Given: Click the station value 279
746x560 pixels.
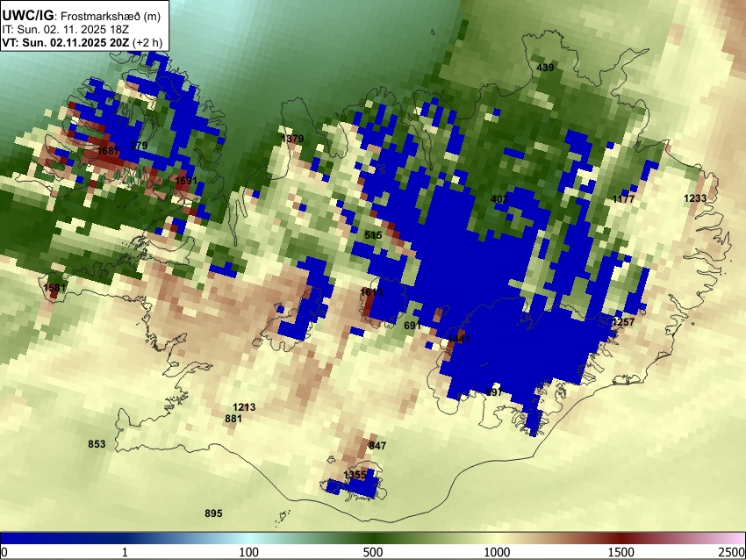Looking at the screenshot, I should [x=139, y=146].
